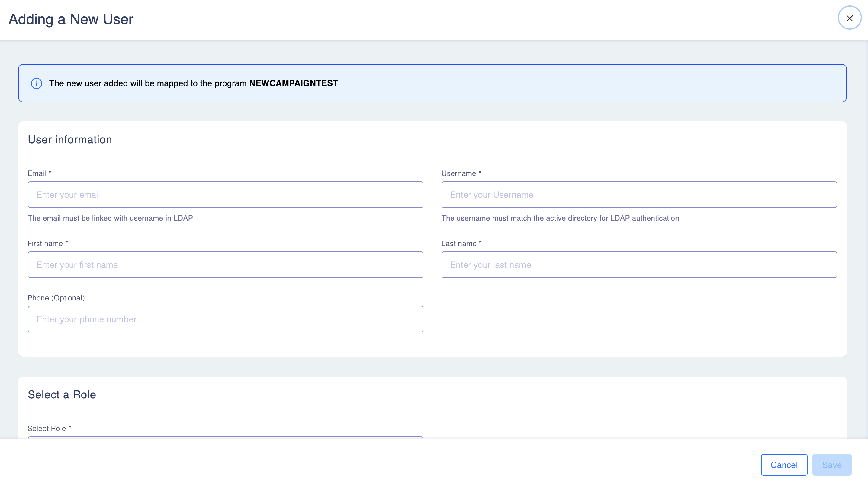
Task: Click the User information section heading
Action: [70, 140]
